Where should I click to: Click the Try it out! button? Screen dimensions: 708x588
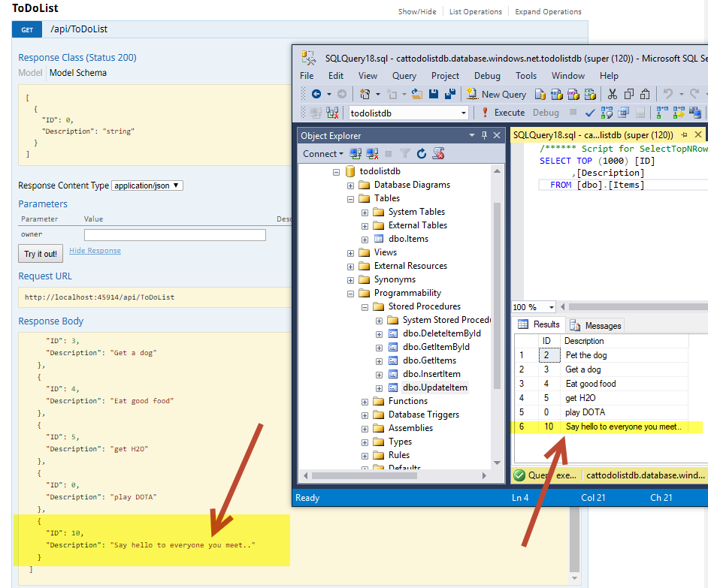tap(40, 254)
